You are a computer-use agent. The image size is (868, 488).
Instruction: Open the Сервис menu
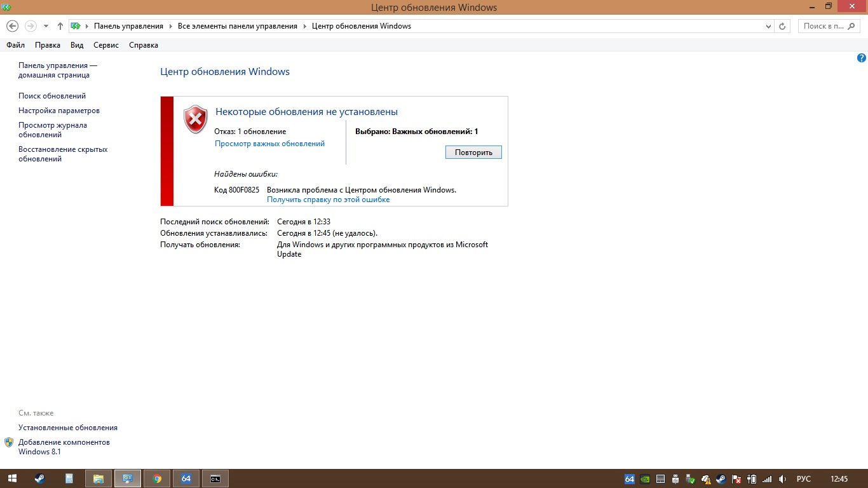point(106,45)
